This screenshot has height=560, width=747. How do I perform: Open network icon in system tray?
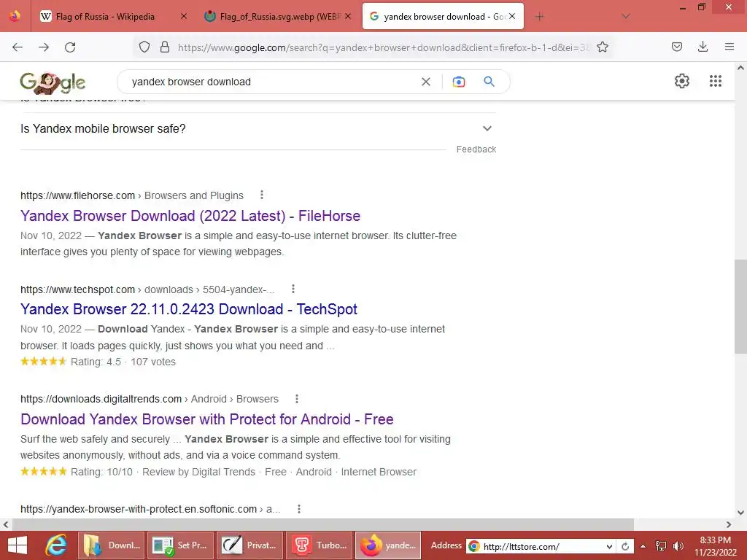click(x=661, y=546)
